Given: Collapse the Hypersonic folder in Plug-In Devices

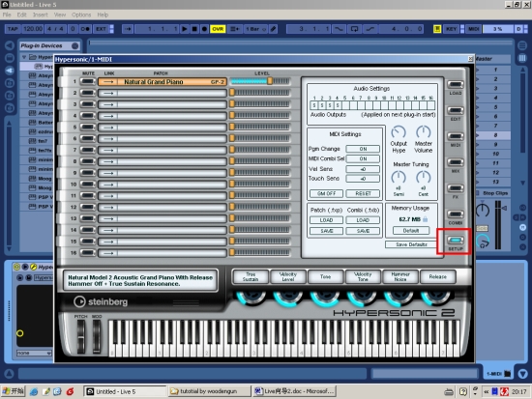Looking at the screenshot, I should 24,57.
